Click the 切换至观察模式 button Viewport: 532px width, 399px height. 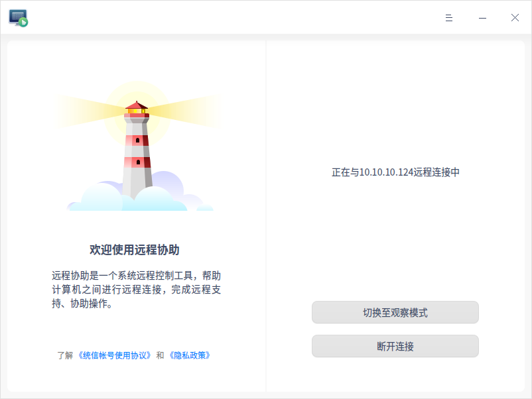click(x=395, y=312)
